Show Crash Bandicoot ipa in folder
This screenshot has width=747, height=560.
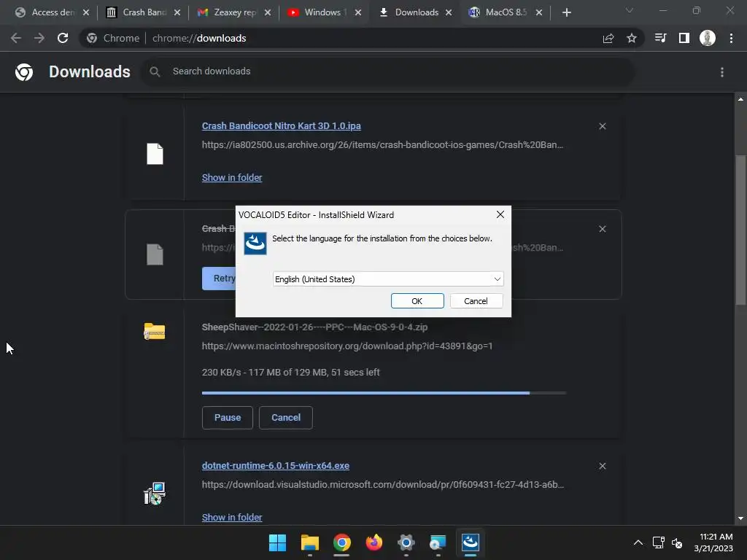pyautogui.click(x=232, y=178)
